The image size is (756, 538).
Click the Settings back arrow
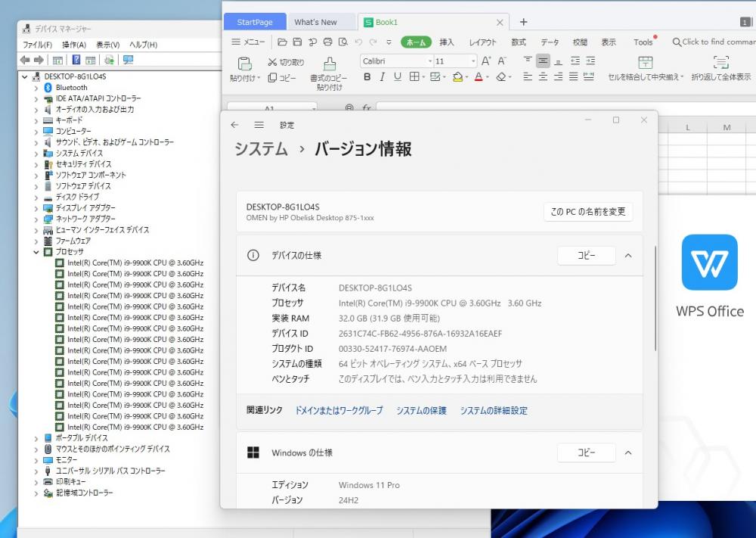(x=235, y=125)
